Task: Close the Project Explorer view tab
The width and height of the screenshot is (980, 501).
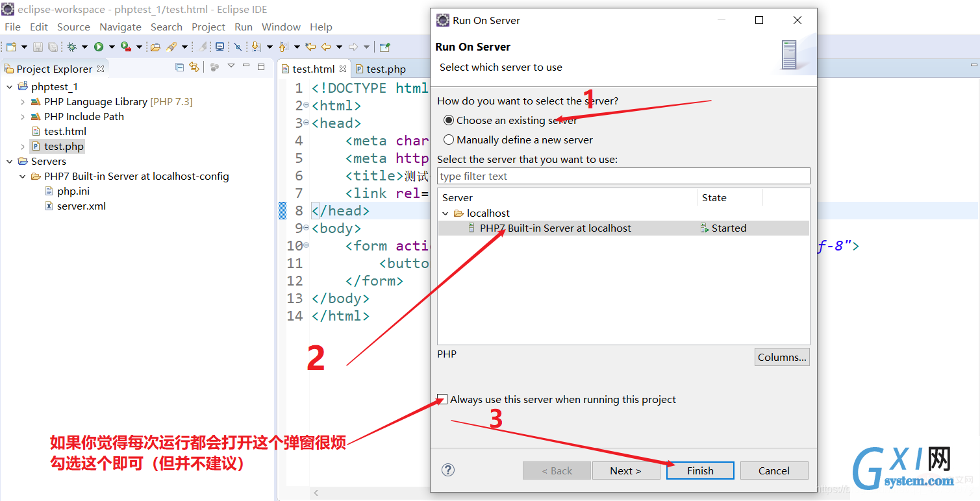Action: [101, 69]
